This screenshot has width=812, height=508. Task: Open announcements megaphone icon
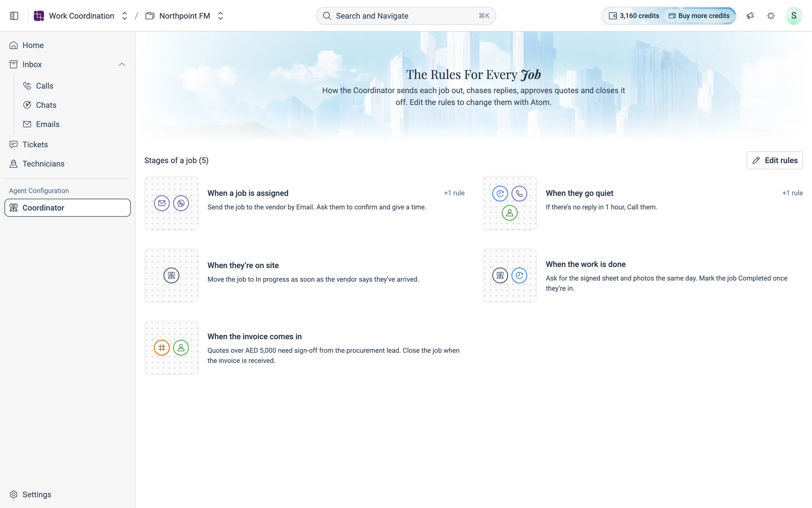point(750,16)
